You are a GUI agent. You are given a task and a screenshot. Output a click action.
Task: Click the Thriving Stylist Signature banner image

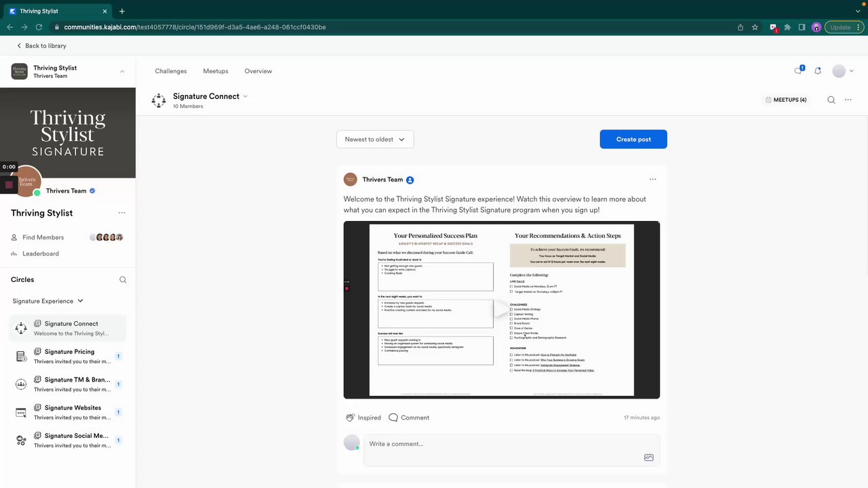point(68,133)
